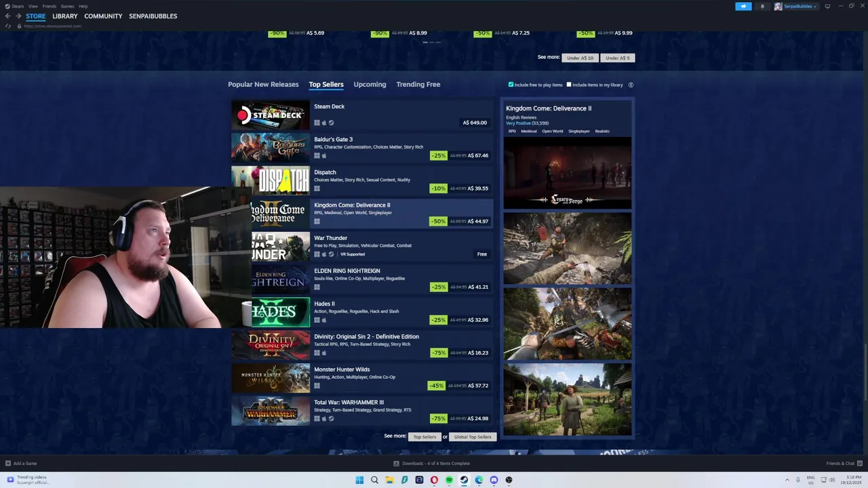
Task: Open the Windows Start menu
Action: point(359,480)
